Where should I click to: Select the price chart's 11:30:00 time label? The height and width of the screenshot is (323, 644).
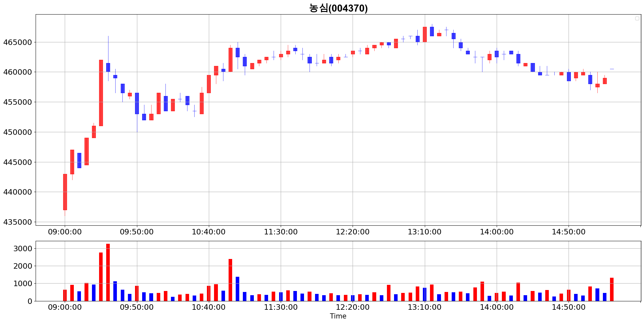coord(281,232)
